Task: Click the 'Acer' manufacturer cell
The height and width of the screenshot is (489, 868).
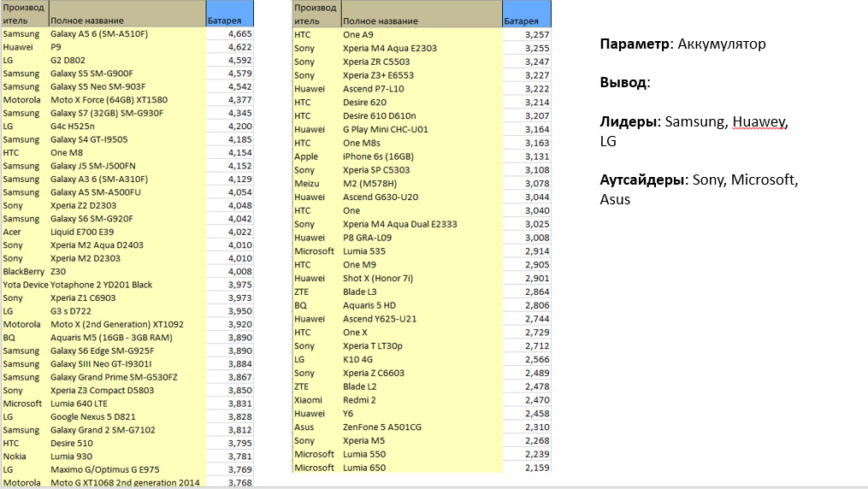Action: [25, 233]
